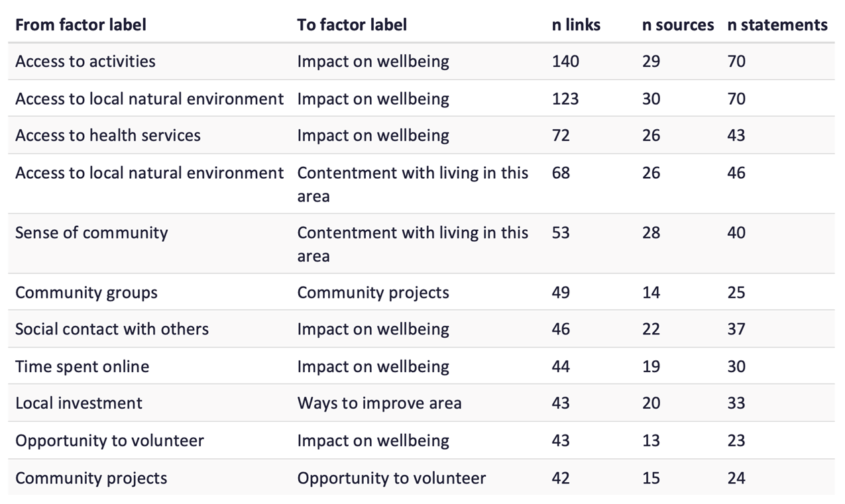The height and width of the screenshot is (504, 845).
Task: Click the "Ways to improve area" cell
Action: tap(379, 403)
